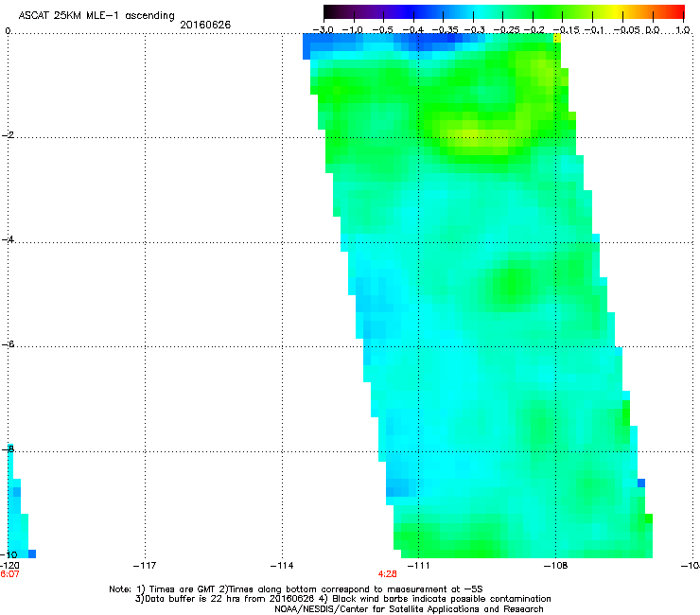Click the isolated blue pixel on the swath's right edge
This screenshot has height=615, width=700.
click(641, 483)
